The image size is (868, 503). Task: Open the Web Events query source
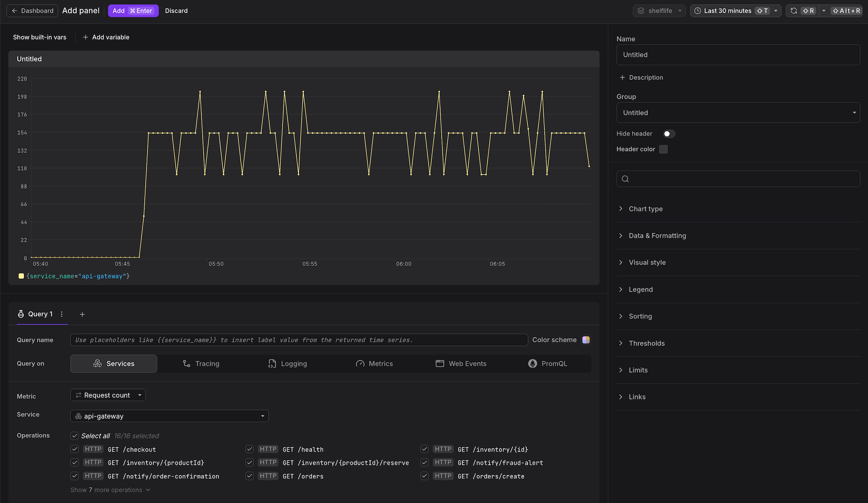click(x=461, y=363)
